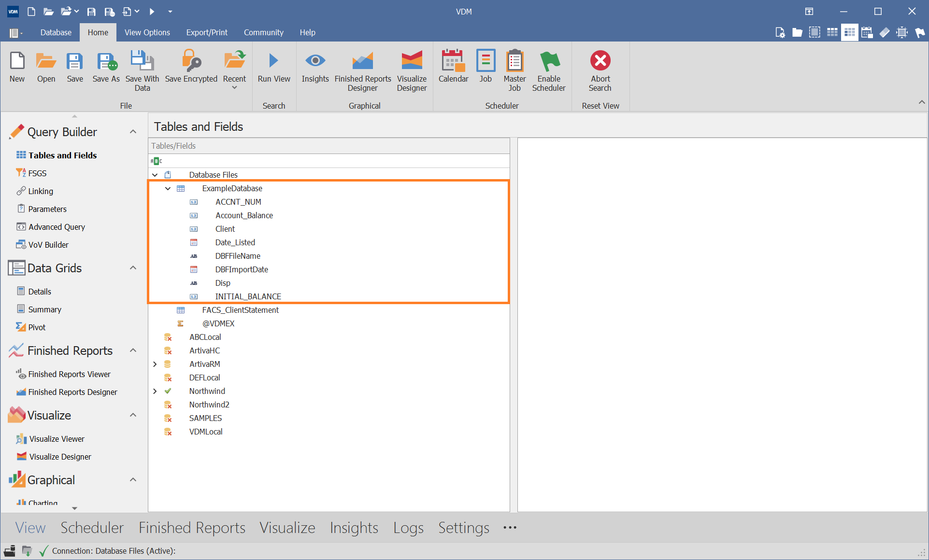The width and height of the screenshot is (929, 560).
Task: Open the View Options tab
Action: (x=147, y=32)
